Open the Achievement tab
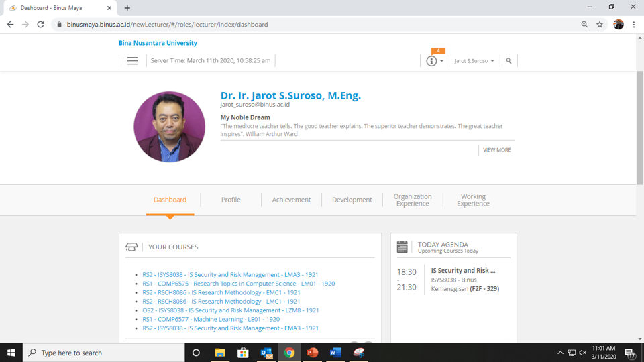 [291, 200]
